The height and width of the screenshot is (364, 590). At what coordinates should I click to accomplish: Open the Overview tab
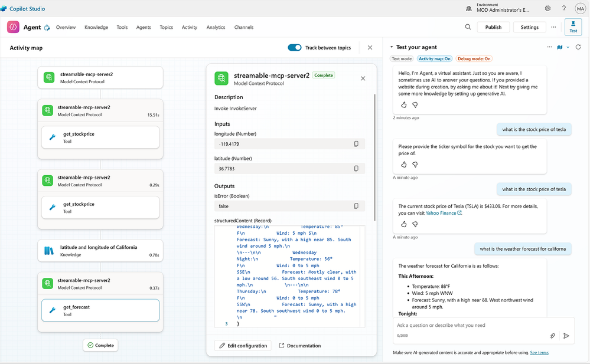(66, 27)
